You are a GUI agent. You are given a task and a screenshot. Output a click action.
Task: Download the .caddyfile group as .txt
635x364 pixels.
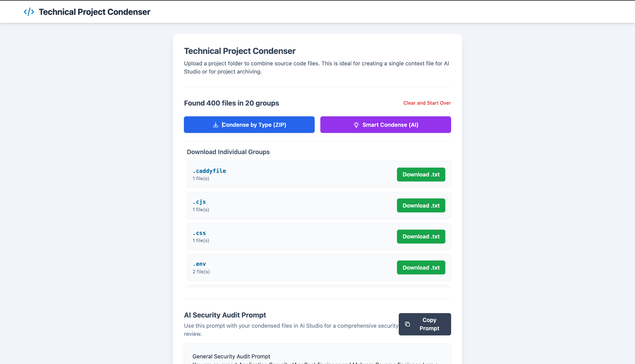click(421, 175)
